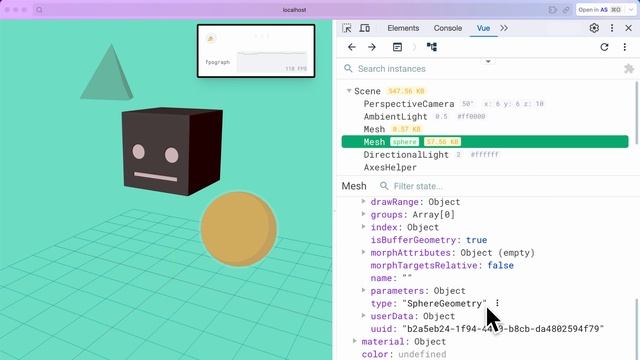Open the component tree icon

[432, 47]
